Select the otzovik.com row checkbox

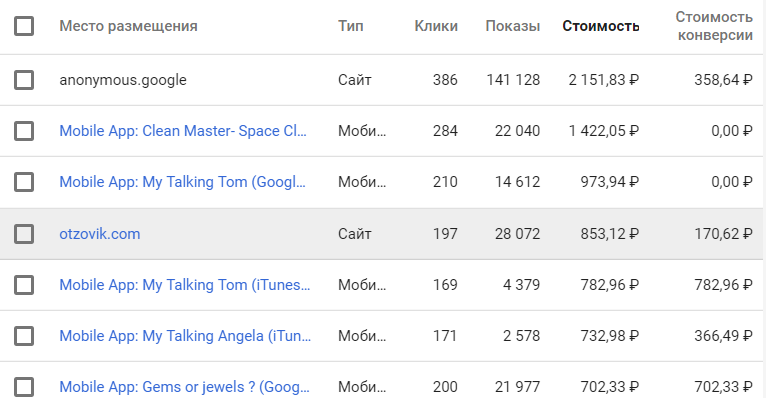(24, 234)
